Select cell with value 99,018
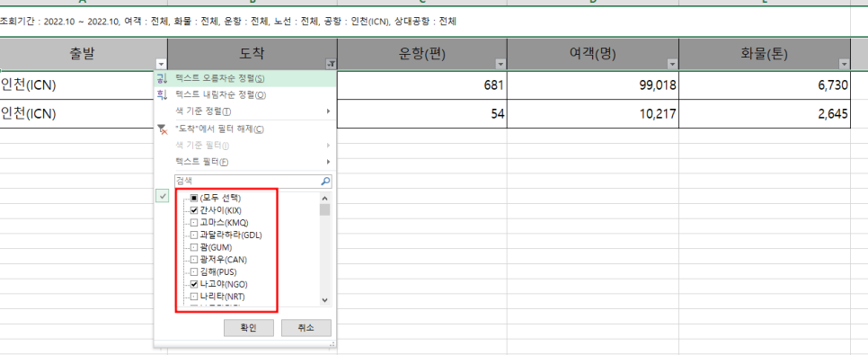Image resolution: width=868 pixels, height=355 pixels. tap(592, 85)
